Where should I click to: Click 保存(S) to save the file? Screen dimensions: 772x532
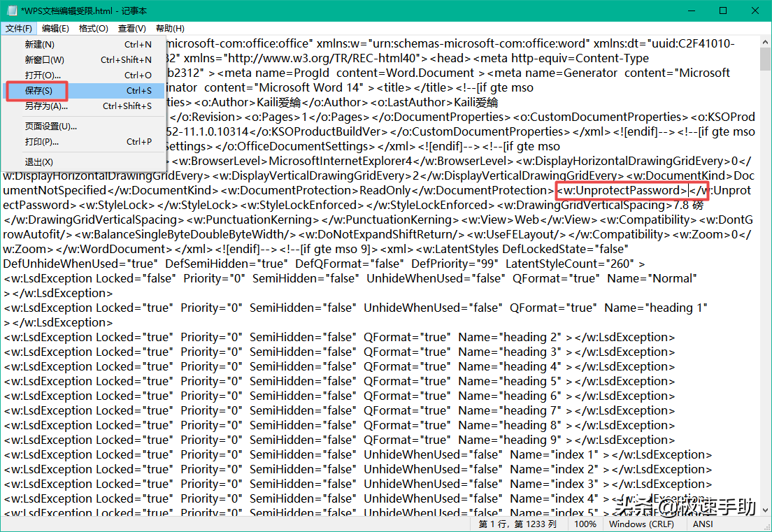pyautogui.click(x=38, y=91)
